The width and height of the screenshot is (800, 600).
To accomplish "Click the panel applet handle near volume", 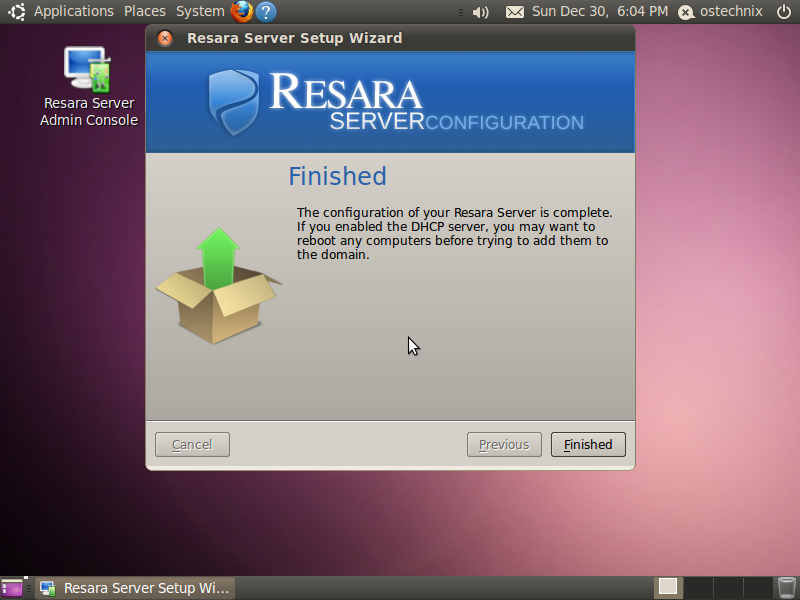I will point(461,12).
